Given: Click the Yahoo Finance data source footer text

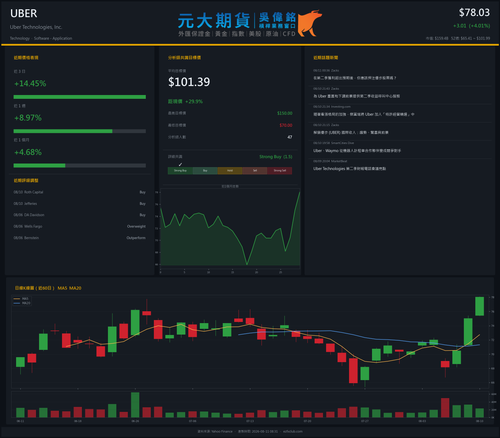Looking at the screenshot, I should (215, 431).
